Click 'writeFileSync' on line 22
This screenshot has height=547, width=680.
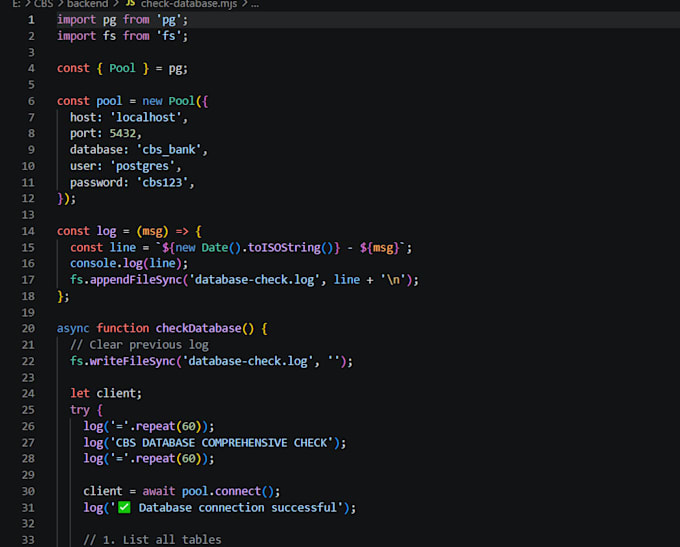point(132,361)
